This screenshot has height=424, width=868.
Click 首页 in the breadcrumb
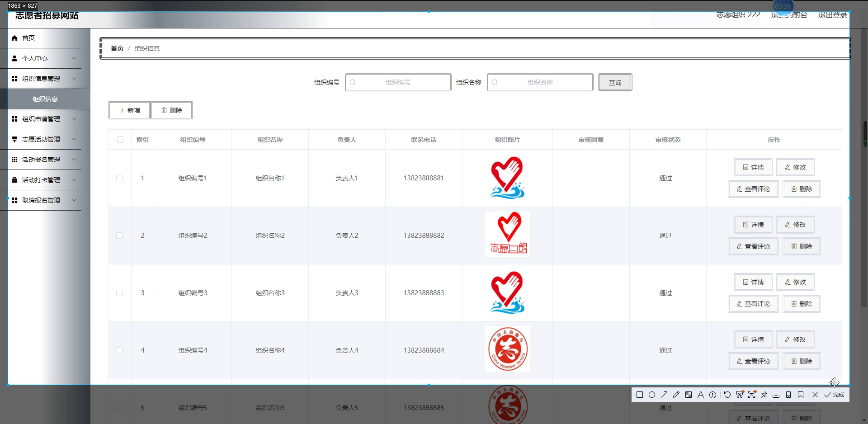117,48
